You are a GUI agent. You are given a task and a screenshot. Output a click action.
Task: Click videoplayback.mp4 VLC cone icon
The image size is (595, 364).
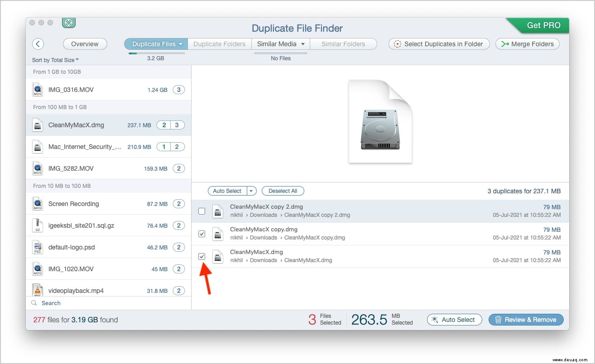(38, 290)
